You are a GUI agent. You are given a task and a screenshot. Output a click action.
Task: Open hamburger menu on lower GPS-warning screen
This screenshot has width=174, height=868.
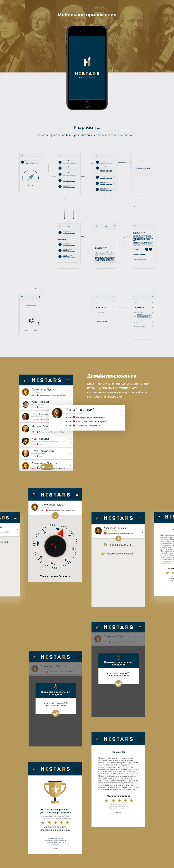(x=77, y=657)
